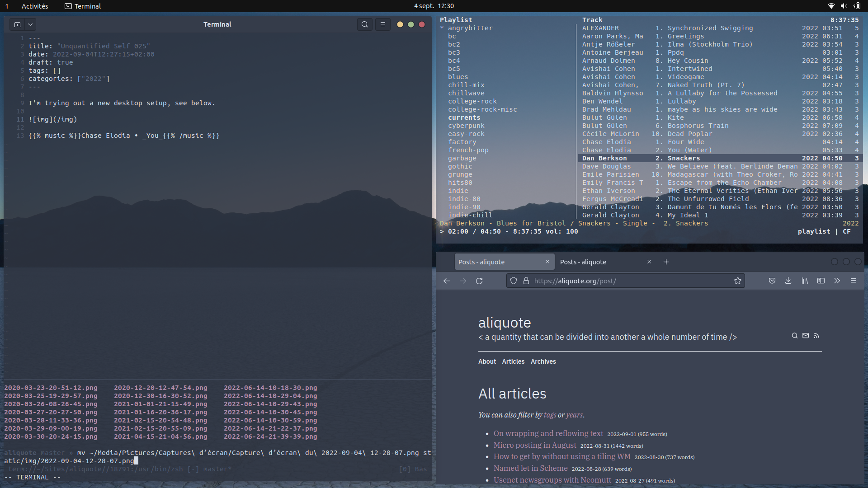Bookmark the page with the star icon
The width and height of the screenshot is (868, 488).
click(x=738, y=281)
